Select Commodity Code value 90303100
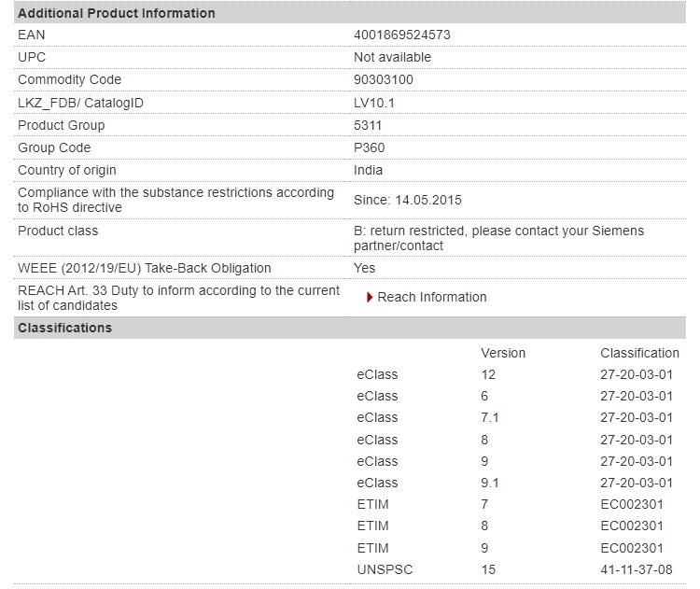700x589 pixels. [x=383, y=79]
